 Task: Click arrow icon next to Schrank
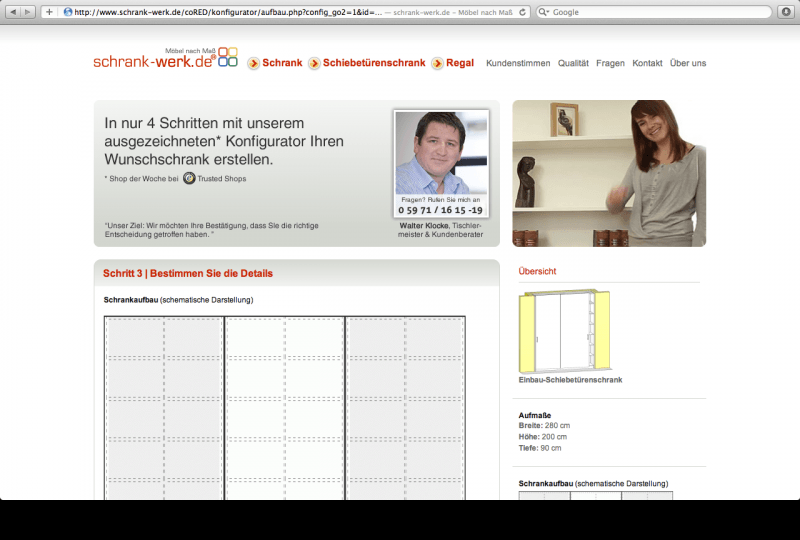(x=254, y=63)
